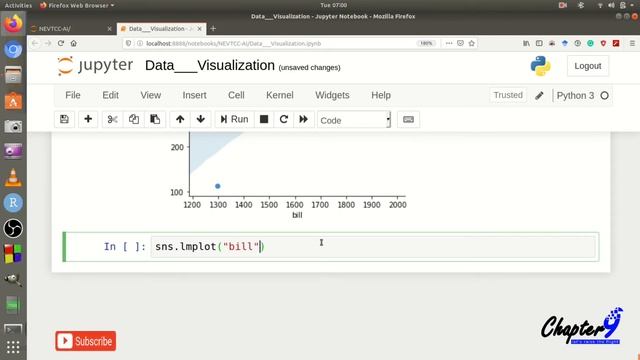
Task: Bookmark this page with star icon
Action: pyautogui.click(x=471, y=43)
